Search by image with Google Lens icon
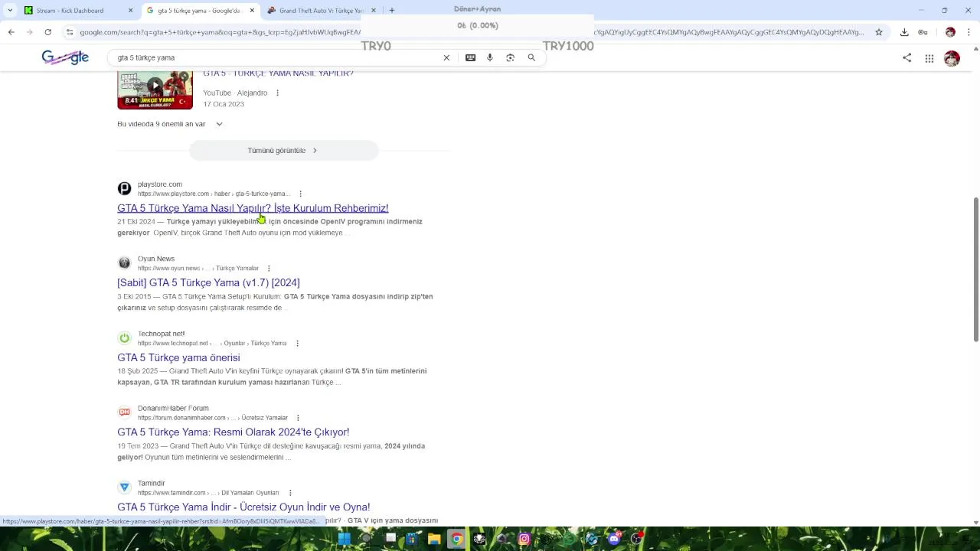This screenshot has height=551, width=980. 510,57
